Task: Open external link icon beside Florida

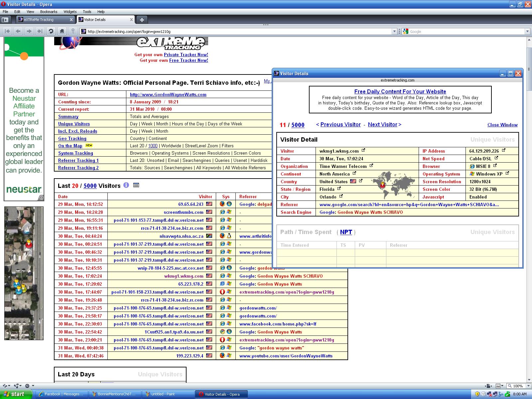Action: (x=339, y=189)
